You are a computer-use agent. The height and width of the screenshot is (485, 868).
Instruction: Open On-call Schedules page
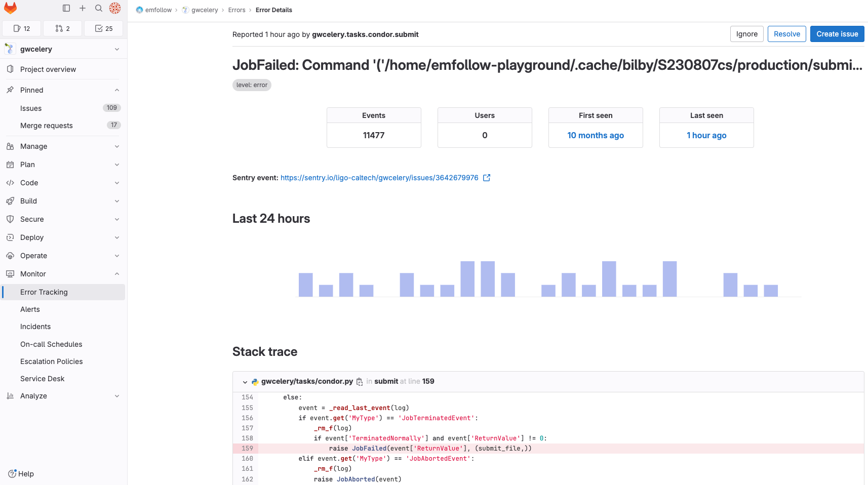click(63, 344)
